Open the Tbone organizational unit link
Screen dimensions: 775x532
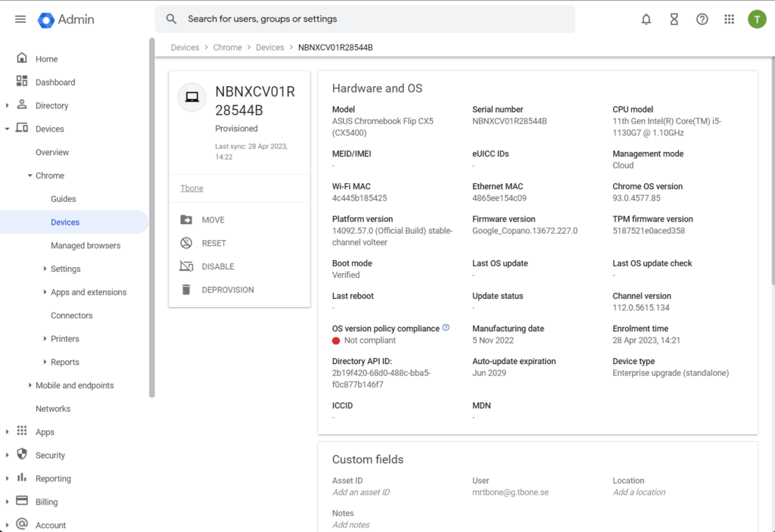click(x=191, y=188)
